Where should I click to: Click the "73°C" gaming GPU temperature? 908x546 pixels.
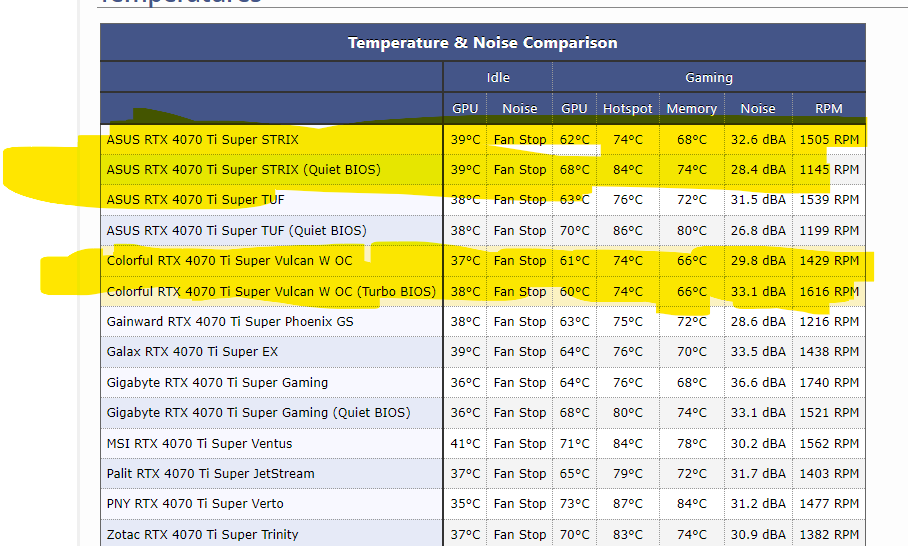pyautogui.click(x=574, y=504)
